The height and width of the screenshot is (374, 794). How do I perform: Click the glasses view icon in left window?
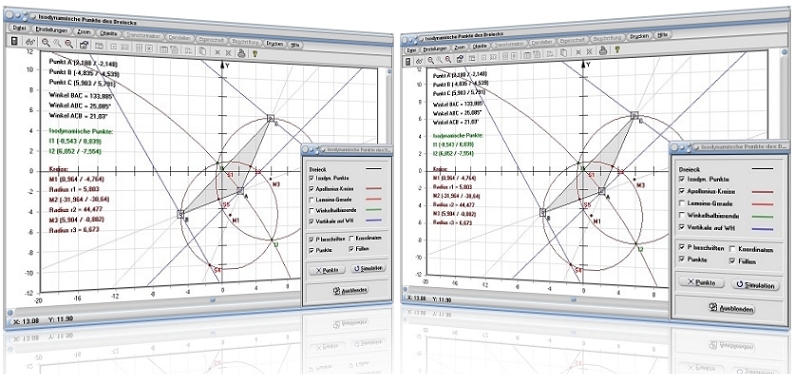point(30,43)
